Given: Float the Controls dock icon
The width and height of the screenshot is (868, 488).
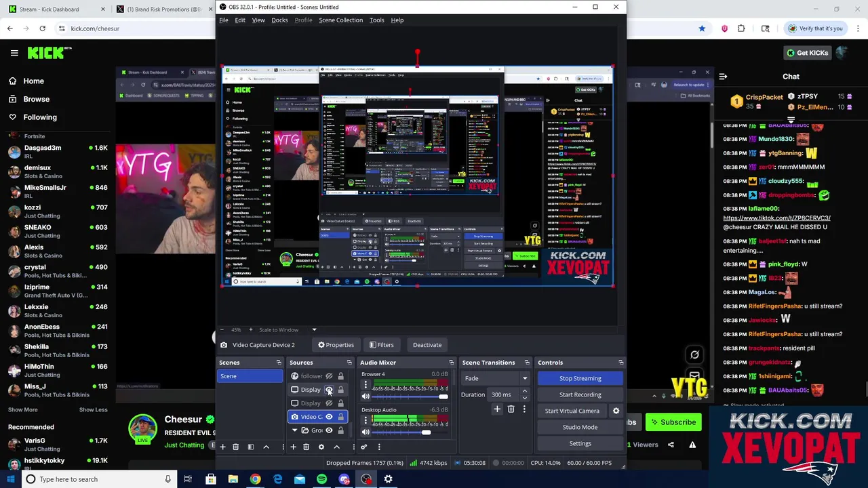Looking at the screenshot, I should (620, 363).
